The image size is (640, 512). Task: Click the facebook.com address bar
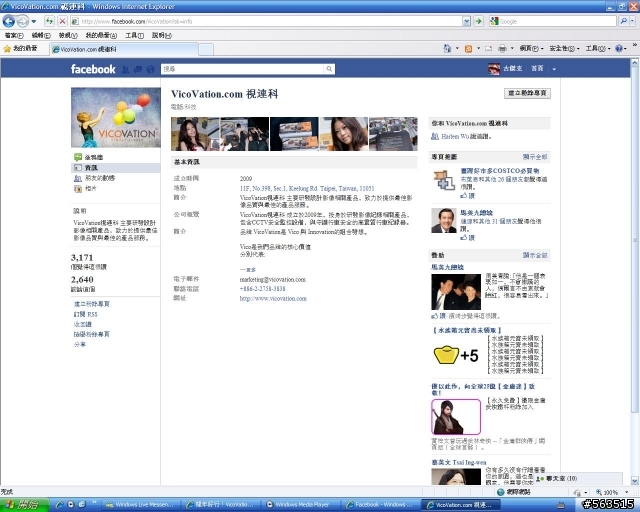pyautogui.click(x=267, y=21)
